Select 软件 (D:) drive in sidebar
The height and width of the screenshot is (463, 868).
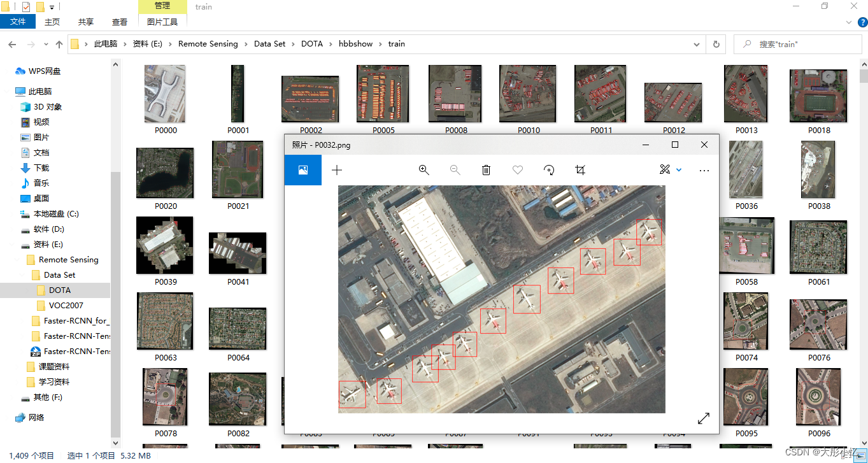click(x=43, y=229)
